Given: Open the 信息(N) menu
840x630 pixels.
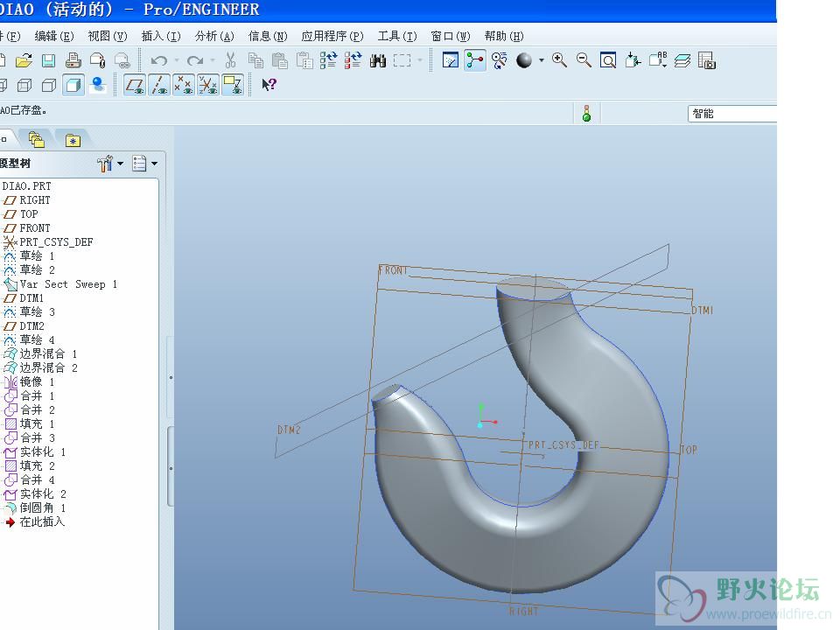Looking at the screenshot, I should click(268, 36).
